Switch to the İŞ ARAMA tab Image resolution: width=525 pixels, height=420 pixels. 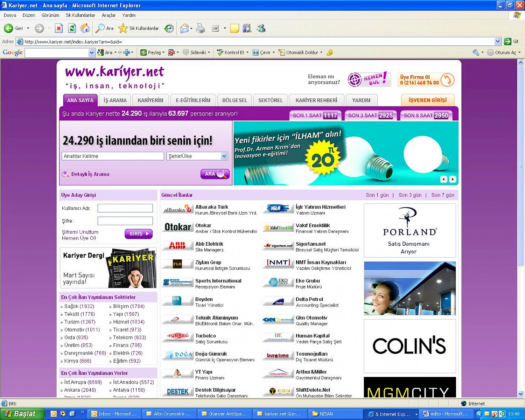115,100
